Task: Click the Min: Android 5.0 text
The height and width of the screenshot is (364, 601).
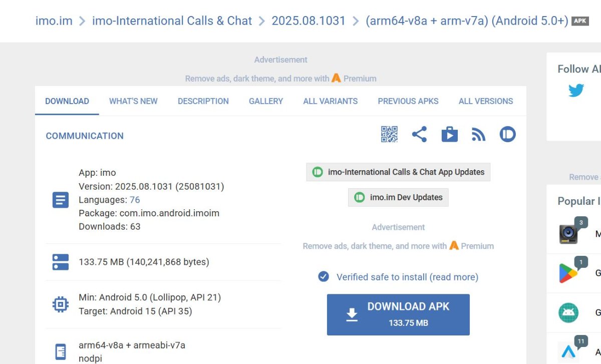Action: pyautogui.click(x=150, y=297)
